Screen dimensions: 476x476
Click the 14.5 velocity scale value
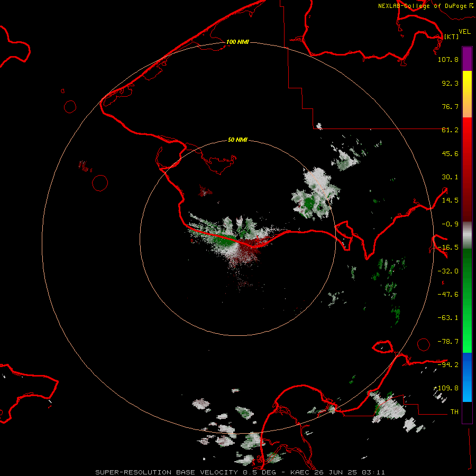click(450, 200)
